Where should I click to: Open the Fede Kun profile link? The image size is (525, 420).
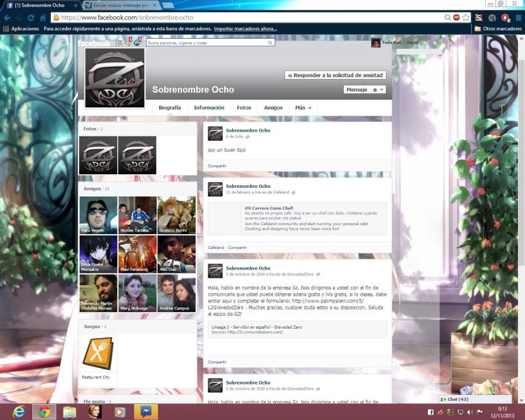click(x=391, y=43)
